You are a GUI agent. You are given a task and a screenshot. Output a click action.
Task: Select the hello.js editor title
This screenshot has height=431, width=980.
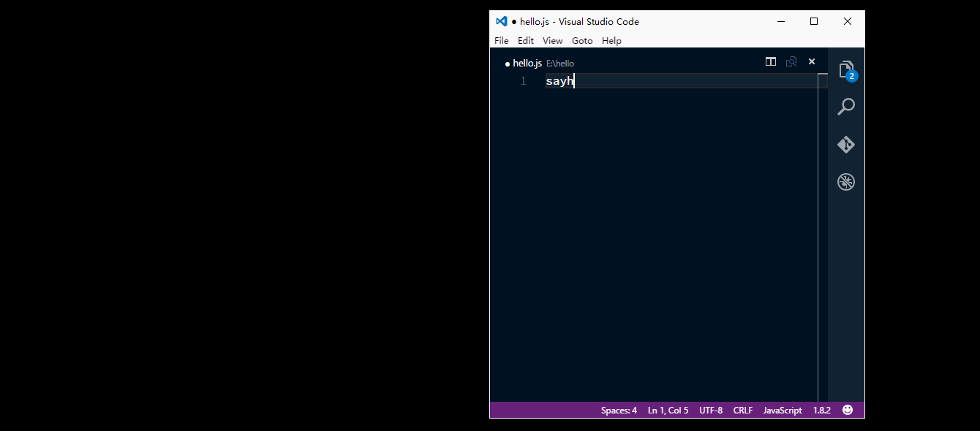[x=527, y=64]
